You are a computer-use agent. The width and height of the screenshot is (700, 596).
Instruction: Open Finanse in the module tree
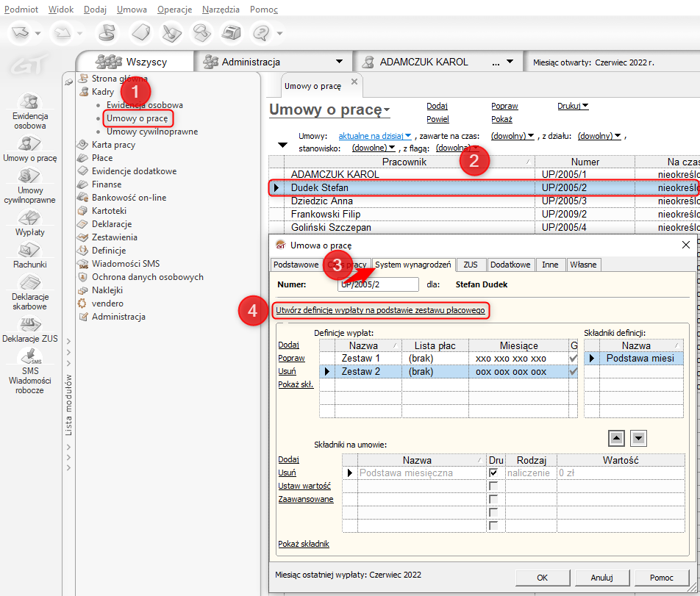pyautogui.click(x=106, y=184)
